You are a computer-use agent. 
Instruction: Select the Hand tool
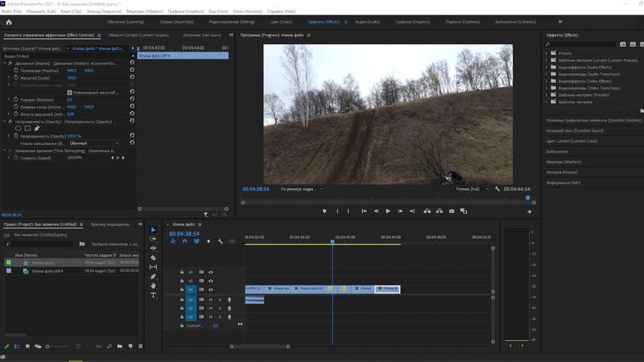pyautogui.click(x=153, y=286)
